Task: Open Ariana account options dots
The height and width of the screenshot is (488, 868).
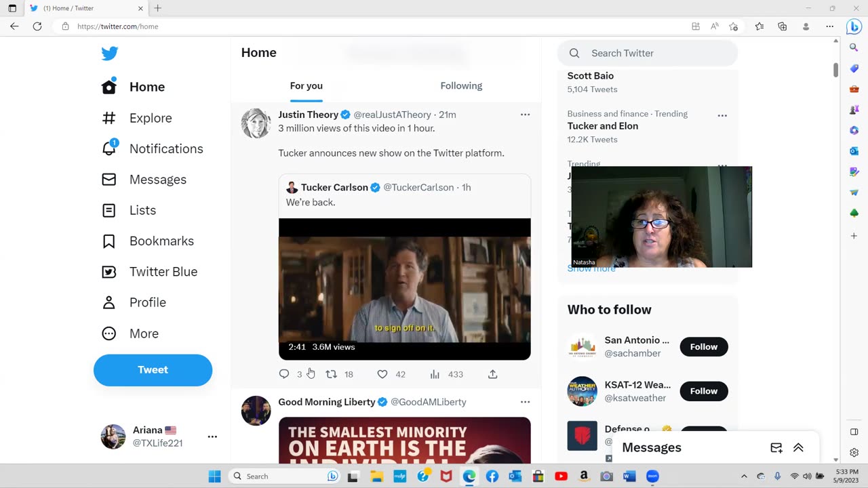Action: pyautogui.click(x=212, y=436)
